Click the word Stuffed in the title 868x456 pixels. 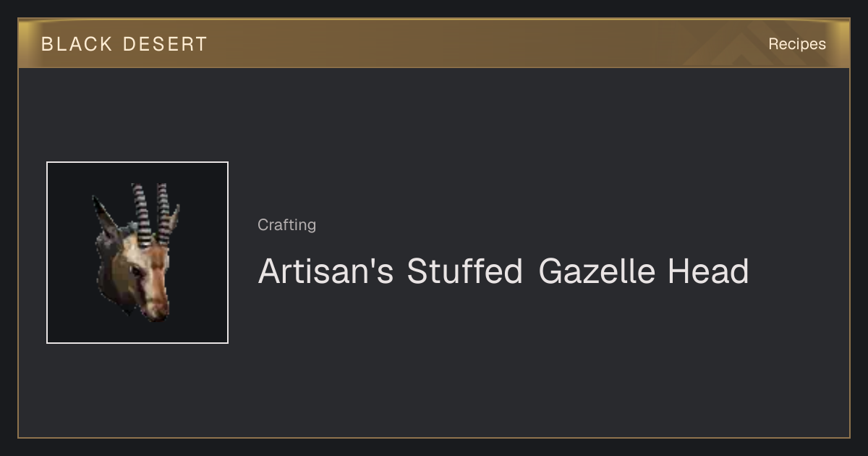[x=464, y=271]
